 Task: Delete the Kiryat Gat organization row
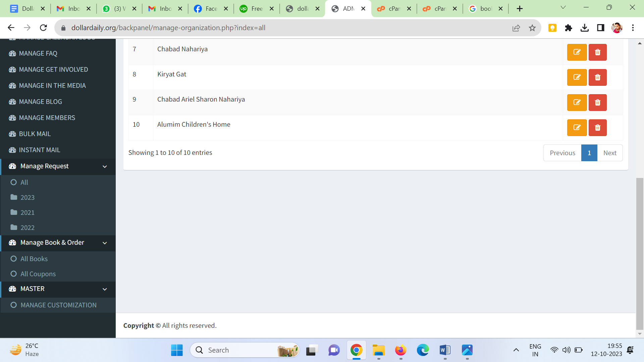[597, 77]
